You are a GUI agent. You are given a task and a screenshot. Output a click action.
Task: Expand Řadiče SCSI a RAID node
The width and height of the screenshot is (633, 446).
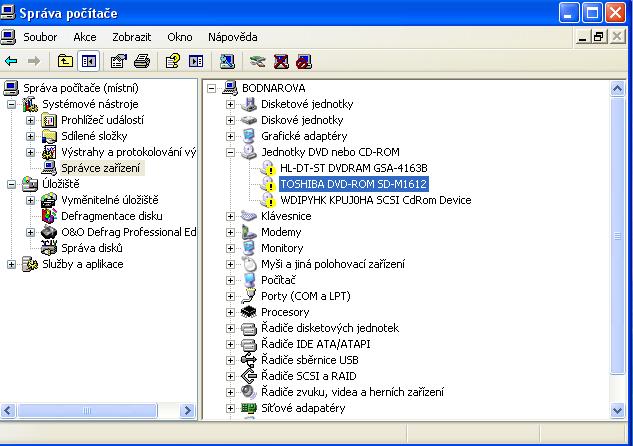230,376
